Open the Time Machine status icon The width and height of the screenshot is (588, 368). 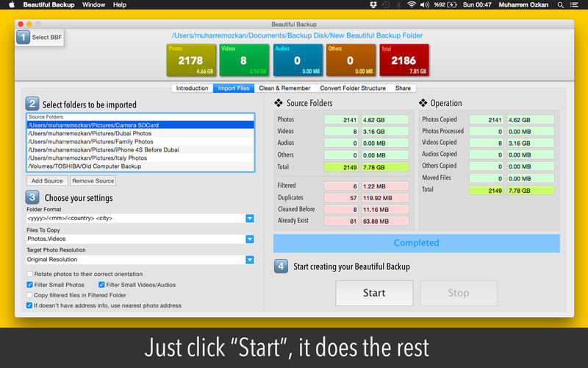(x=386, y=5)
